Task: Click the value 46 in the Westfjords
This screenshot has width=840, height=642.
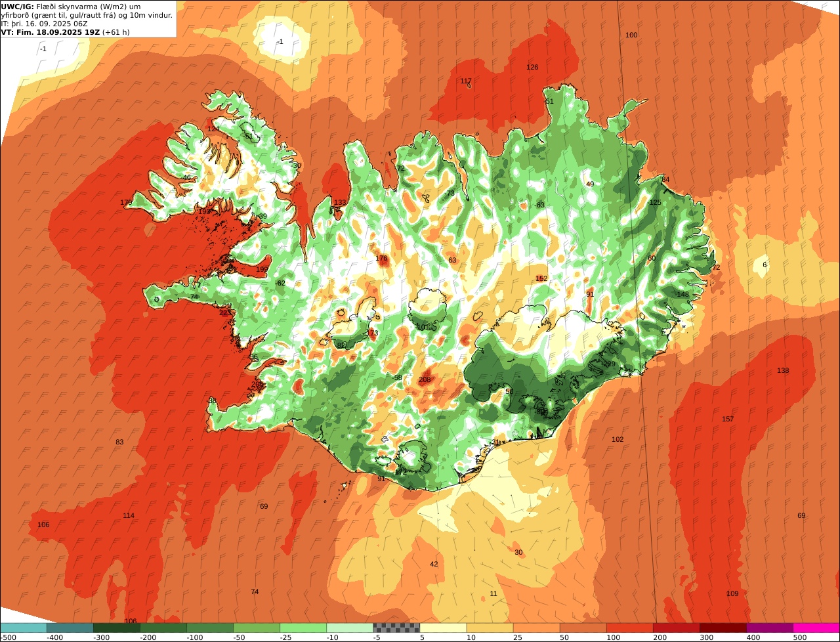Action: [187, 178]
